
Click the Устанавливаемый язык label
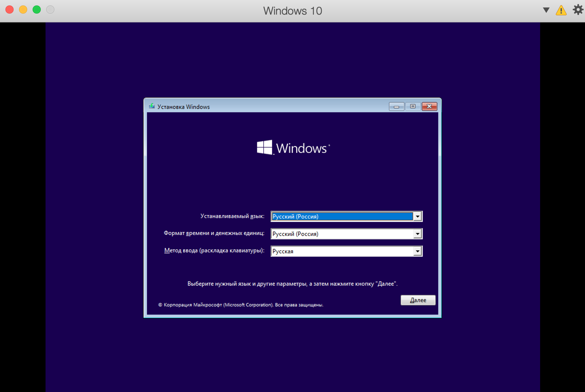232,216
